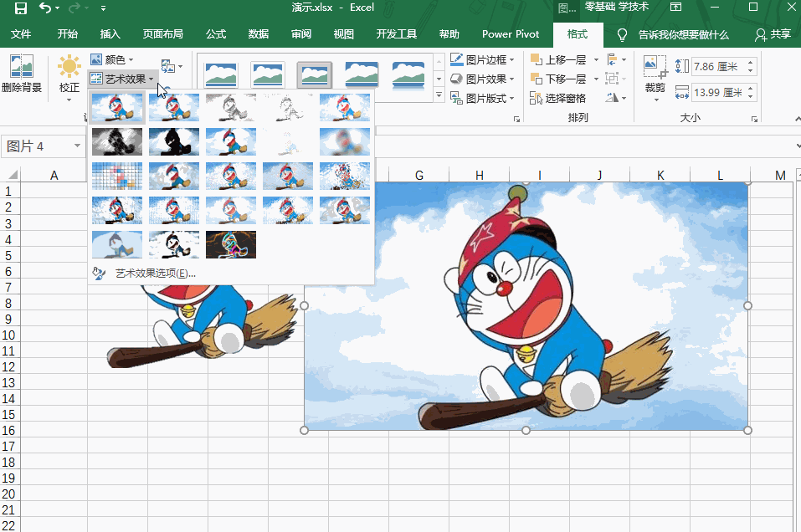The width and height of the screenshot is (801, 532).
Task: Click the 共享 share button
Action: click(x=773, y=34)
